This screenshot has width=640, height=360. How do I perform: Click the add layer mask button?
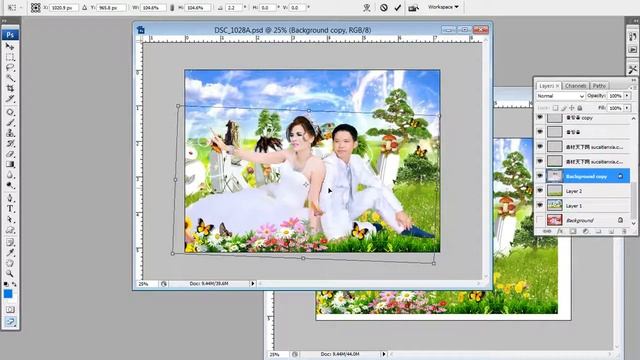point(573,231)
